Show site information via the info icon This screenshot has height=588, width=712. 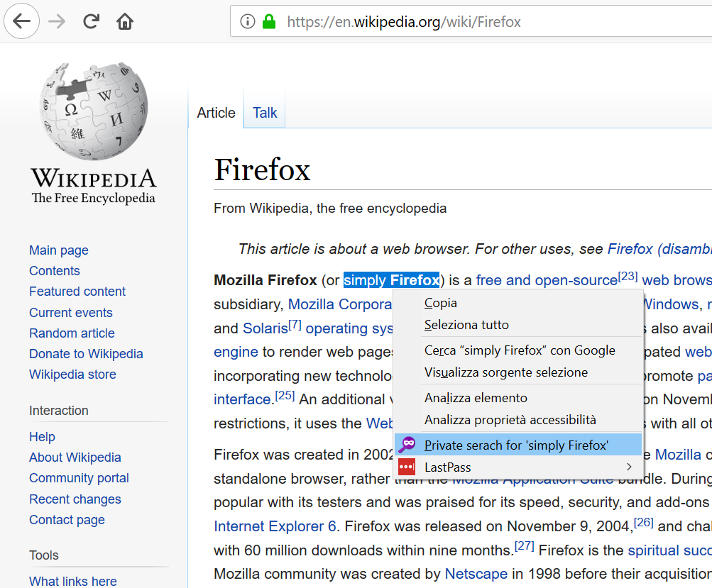point(248,21)
